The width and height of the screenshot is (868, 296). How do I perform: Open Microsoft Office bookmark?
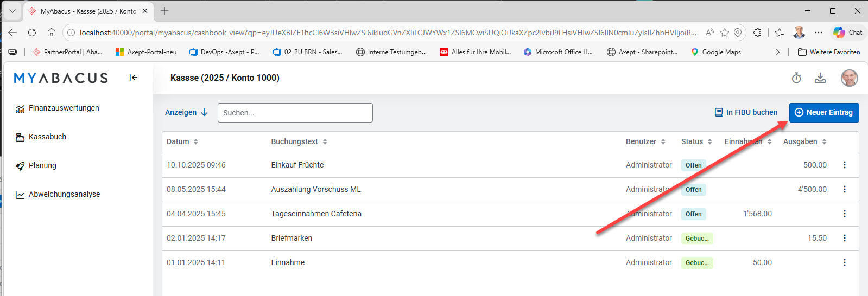pyautogui.click(x=558, y=52)
